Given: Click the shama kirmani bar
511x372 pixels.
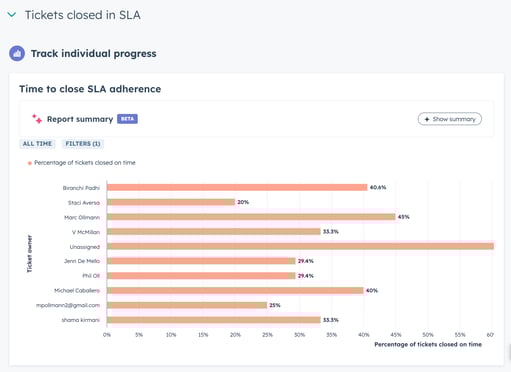Looking at the screenshot, I should click(x=214, y=320).
